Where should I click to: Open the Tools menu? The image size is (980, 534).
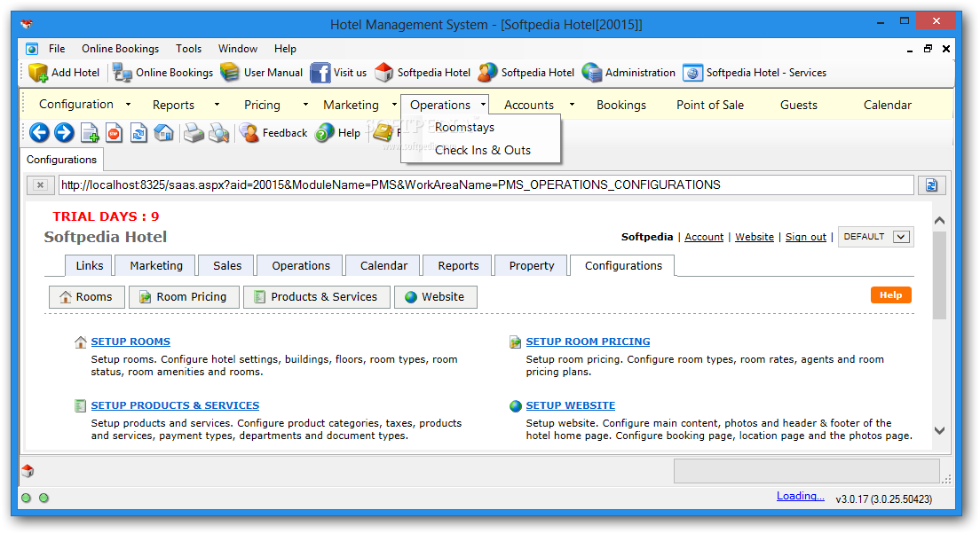pos(189,49)
